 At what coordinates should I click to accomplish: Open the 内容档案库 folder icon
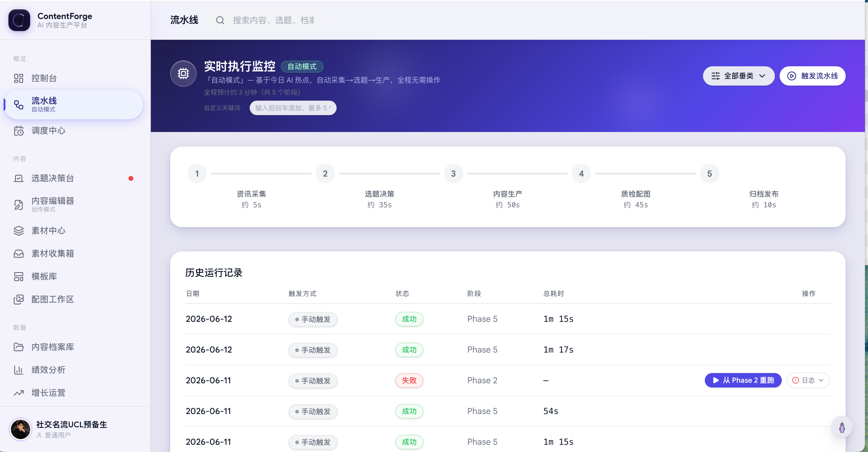coord(18,347)
